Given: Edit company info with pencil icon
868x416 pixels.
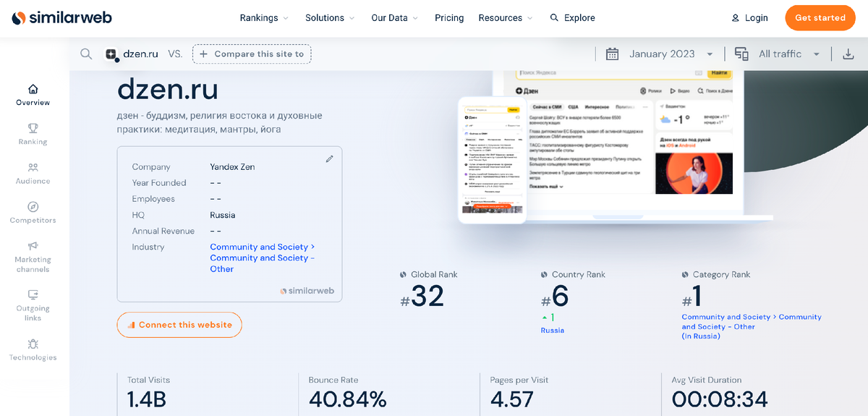Looking at the screenshot, I should pyautogui.click(x=330, y=158).
